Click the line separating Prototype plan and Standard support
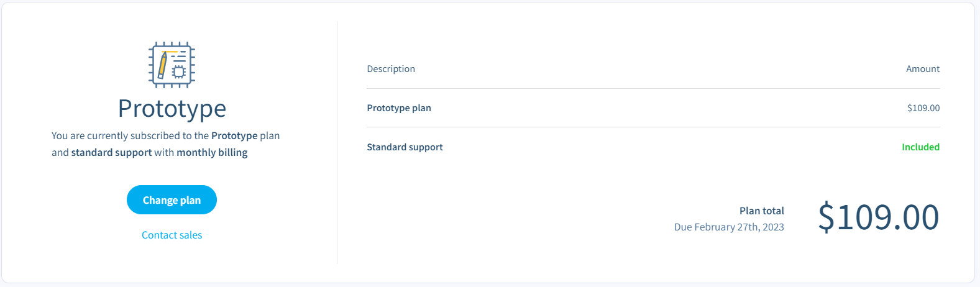This screenshot has width=980, height=287. point(653,127)
